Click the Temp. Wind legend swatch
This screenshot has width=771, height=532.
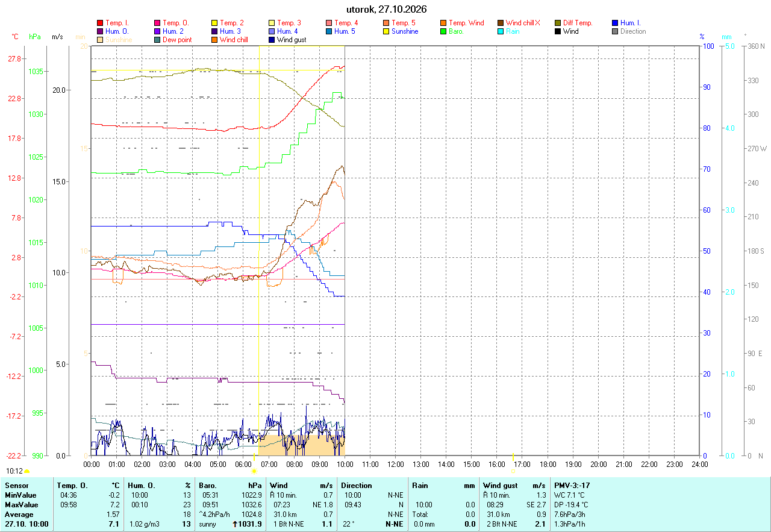(x=443, y=23)
